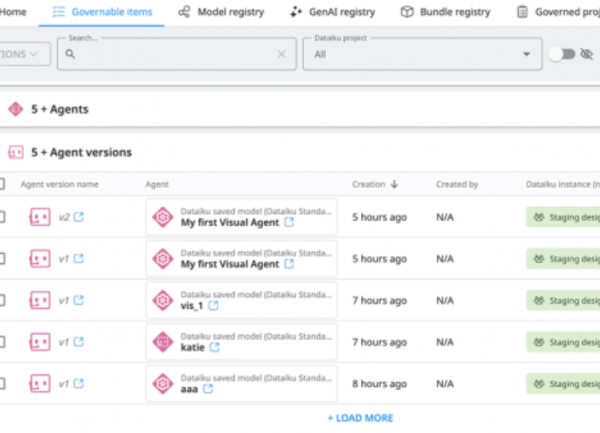
Task: Click the Agents diamond section icon
Action: click(x=16, y=109)
